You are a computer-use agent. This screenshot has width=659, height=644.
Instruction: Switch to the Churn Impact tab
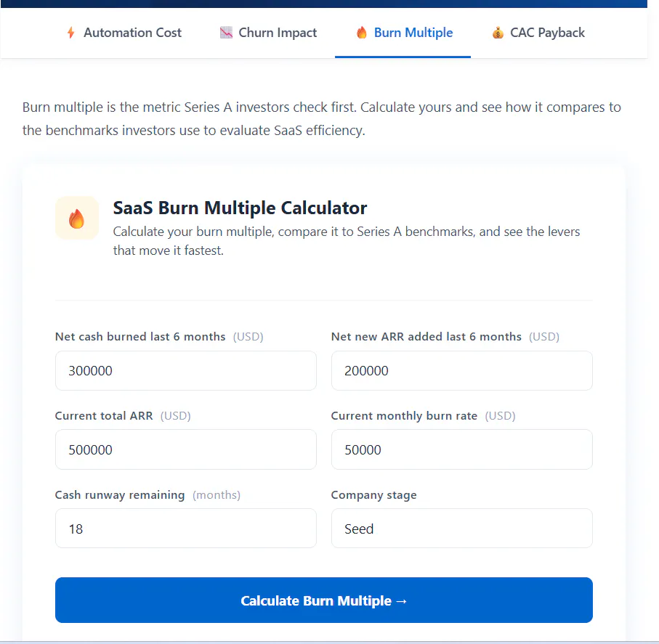click(268, 33)
